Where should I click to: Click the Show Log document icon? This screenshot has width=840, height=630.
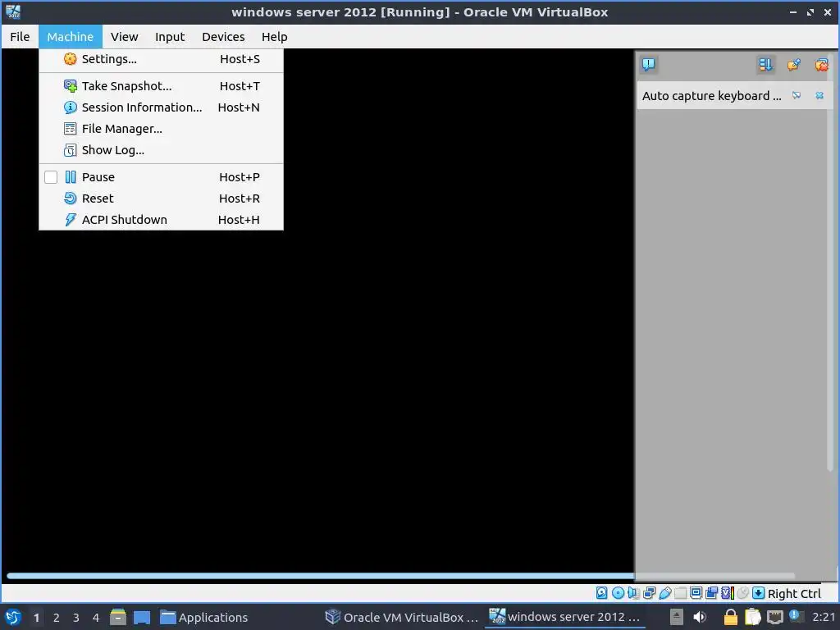pos(71,150)
